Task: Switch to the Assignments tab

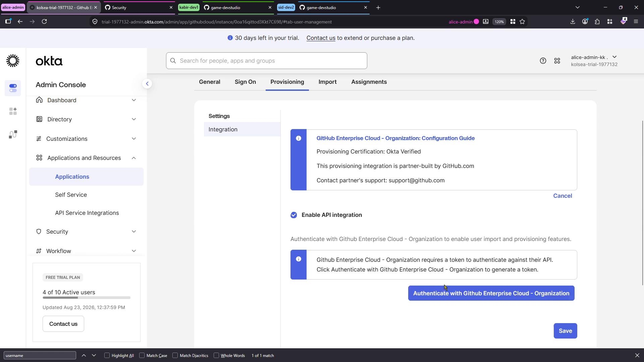Action: 369,82
